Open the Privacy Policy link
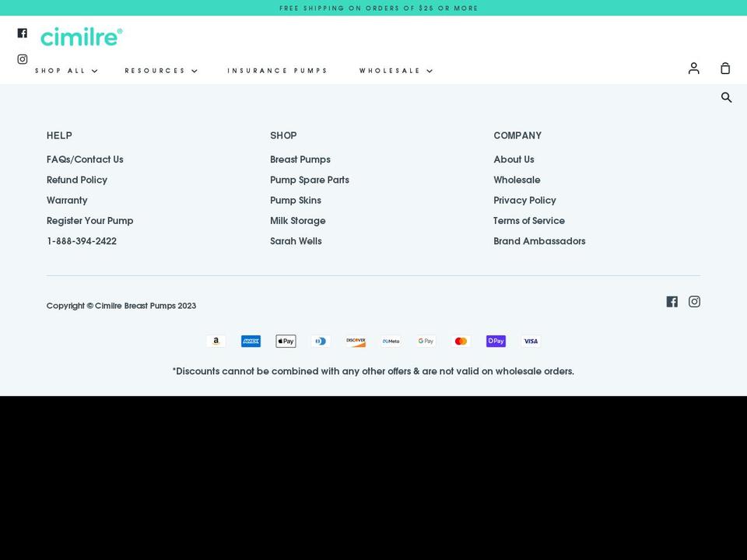The width and height of the screenshot is (747, 560). click(524, 201)
